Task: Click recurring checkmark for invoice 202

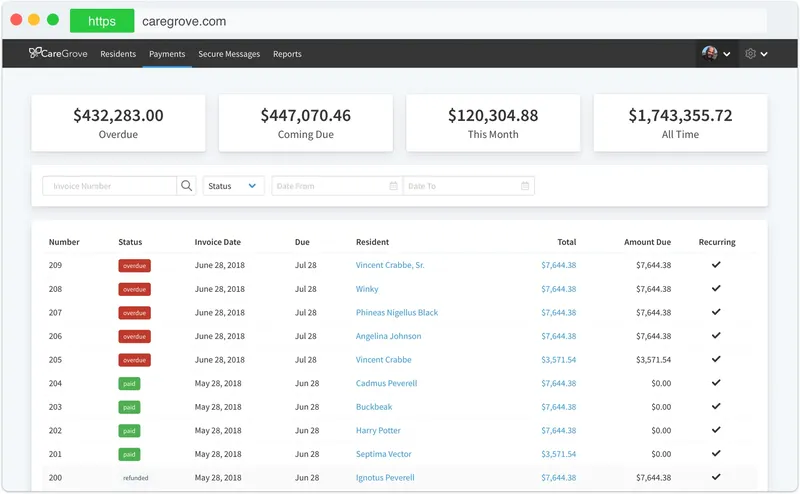Action: click(x=716, y=430)
